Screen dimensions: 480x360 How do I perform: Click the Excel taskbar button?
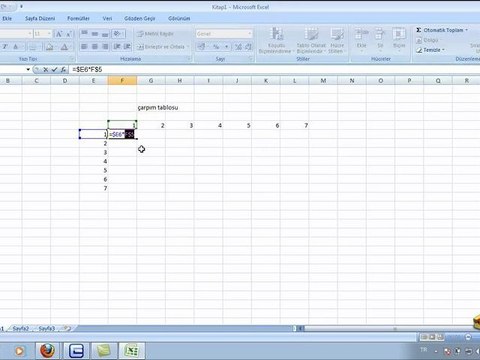pos(131,351)
